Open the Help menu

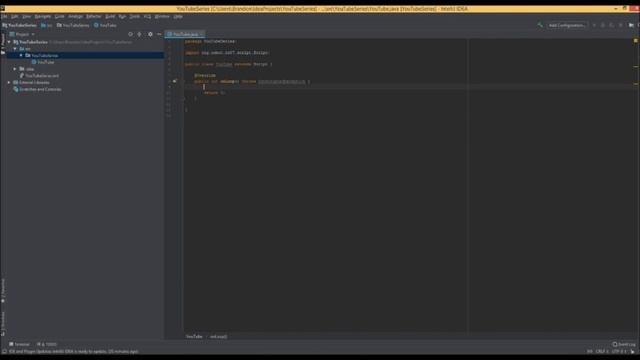pos(178,16)
